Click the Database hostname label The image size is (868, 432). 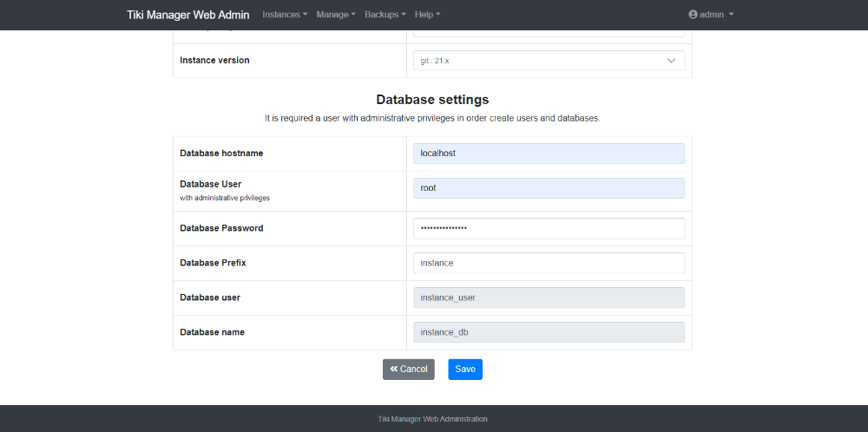point(221,154)
